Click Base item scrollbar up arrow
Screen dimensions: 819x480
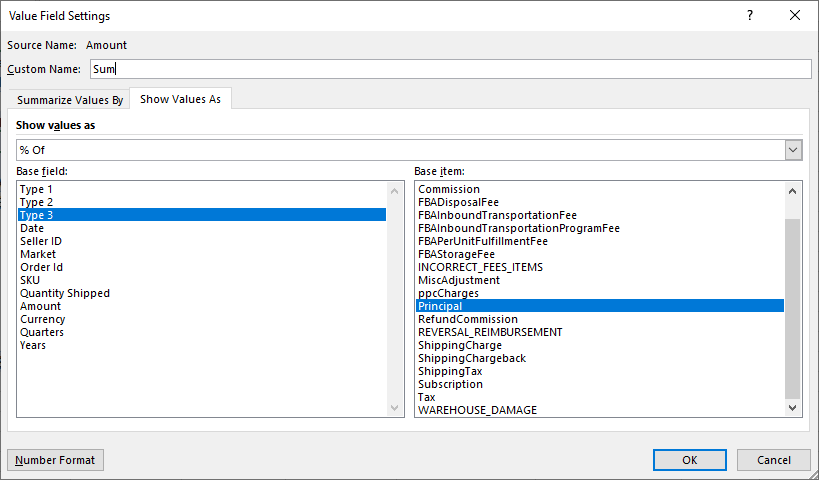792,191
